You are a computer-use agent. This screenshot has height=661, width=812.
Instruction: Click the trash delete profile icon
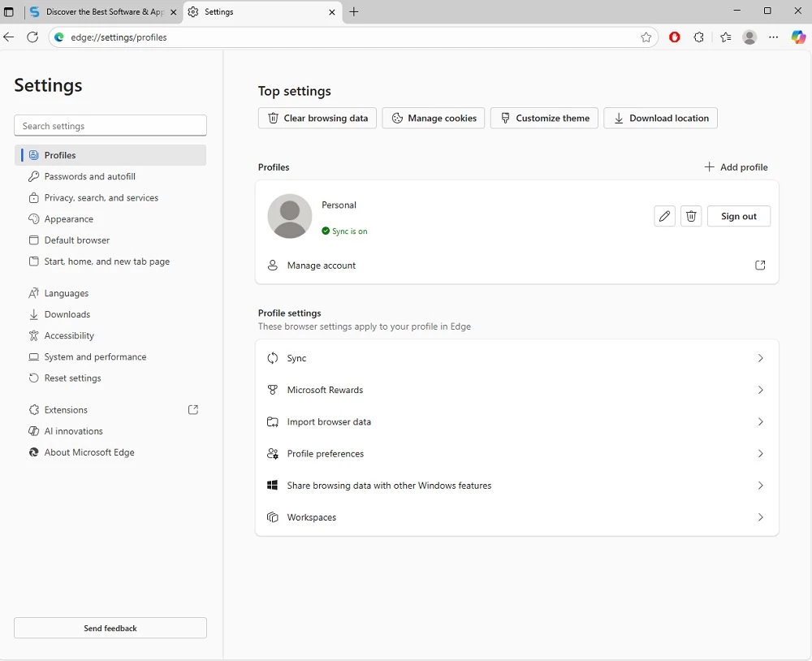point(691,216)
